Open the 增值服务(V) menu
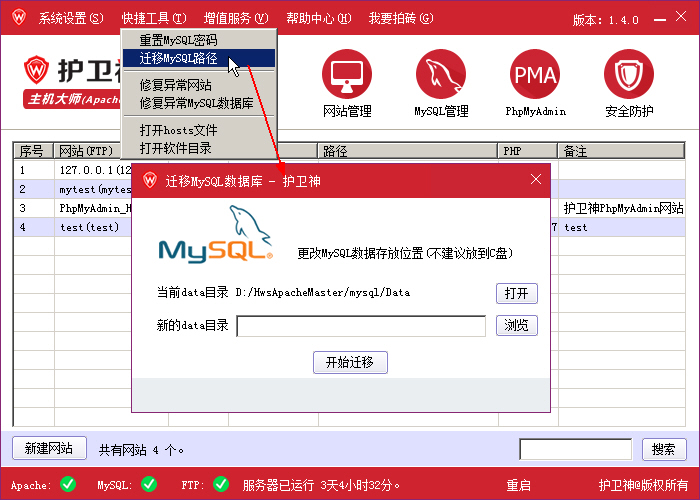 (x=236, y=18)
